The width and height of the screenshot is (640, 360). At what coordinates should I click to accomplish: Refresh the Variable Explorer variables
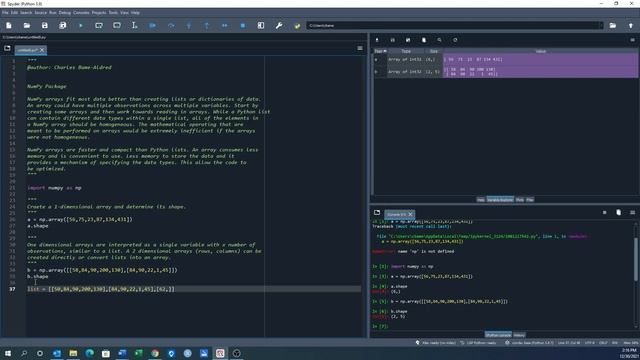(x=455, y=40)
